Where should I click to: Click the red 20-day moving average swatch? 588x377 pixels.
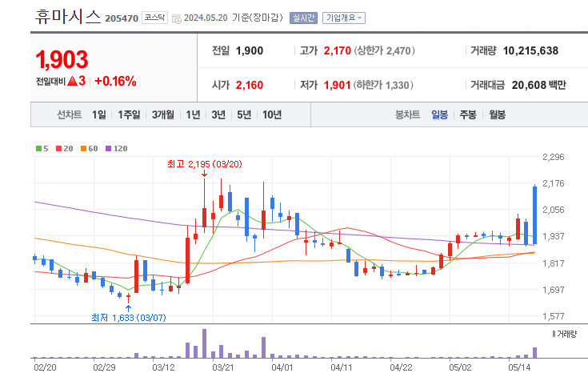[x=58, y=149]
